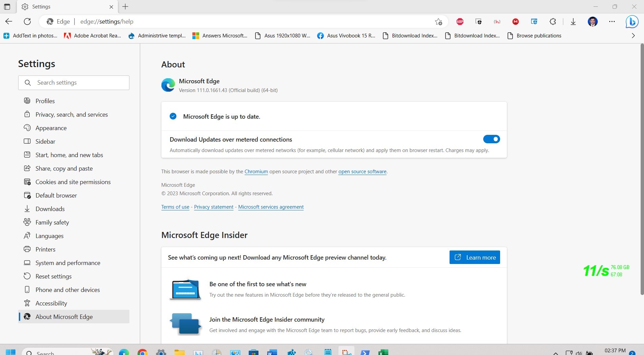The image size is (644, 355).
Task: Close the Settings tab
Action: pyautogui.click(x=112, y=7)
